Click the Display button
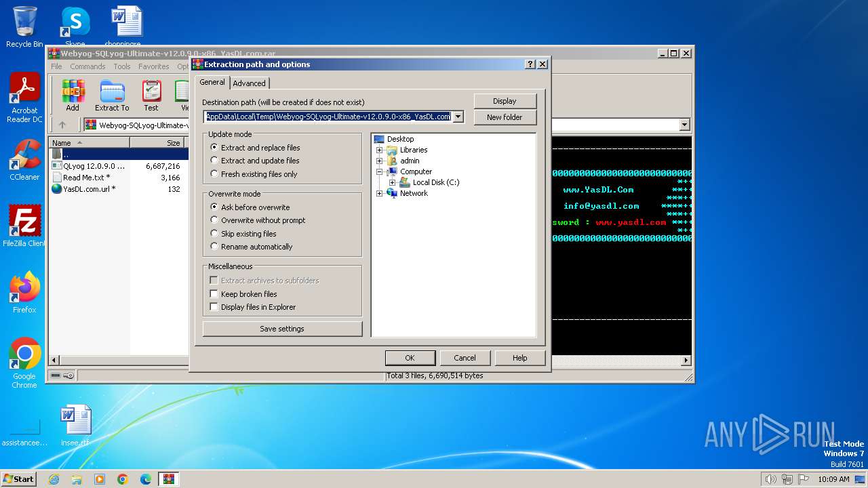This screenshot has width=868, height=488. click(505, 101)
